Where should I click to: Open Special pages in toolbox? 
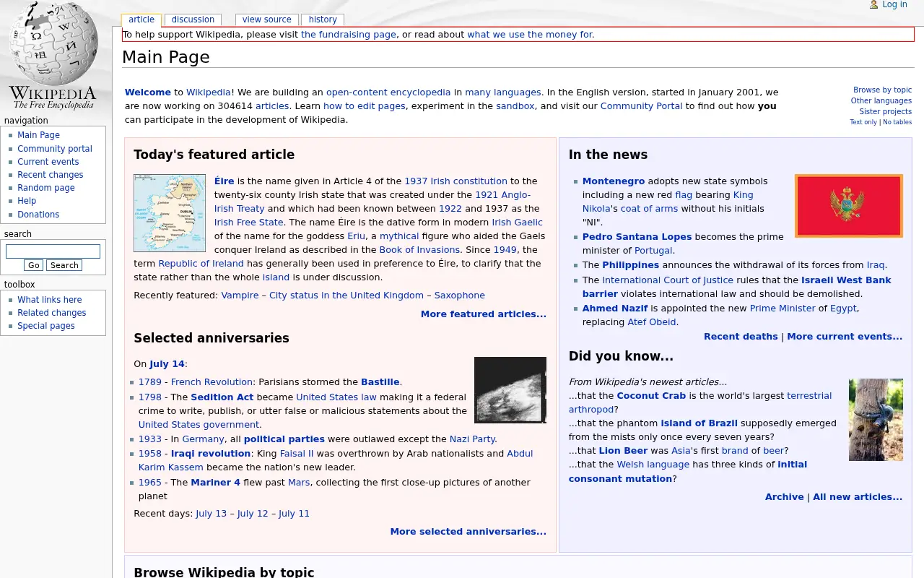point(46,325)
